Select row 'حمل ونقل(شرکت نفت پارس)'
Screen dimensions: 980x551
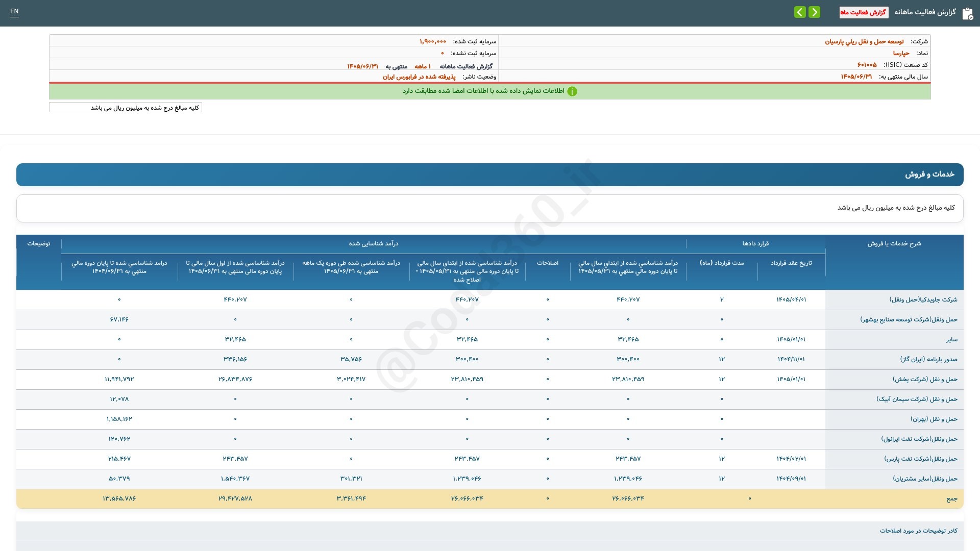(x=921, y=459)
